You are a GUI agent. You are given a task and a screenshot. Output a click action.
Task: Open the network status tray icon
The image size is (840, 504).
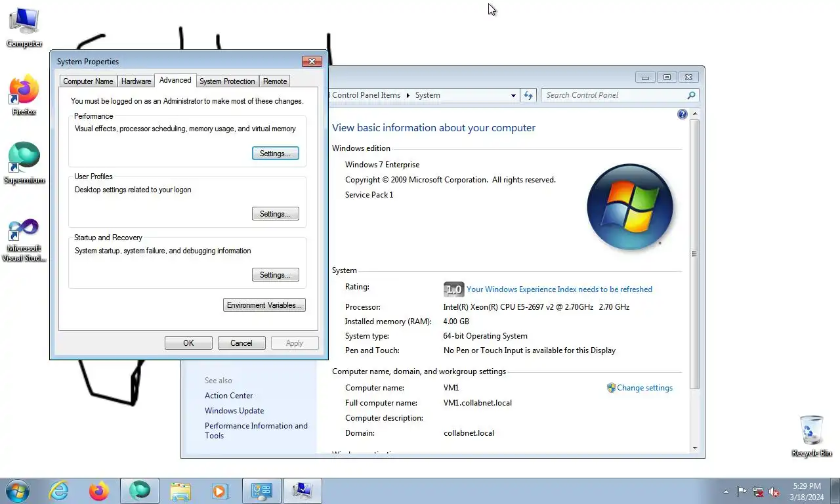point(758,491)
